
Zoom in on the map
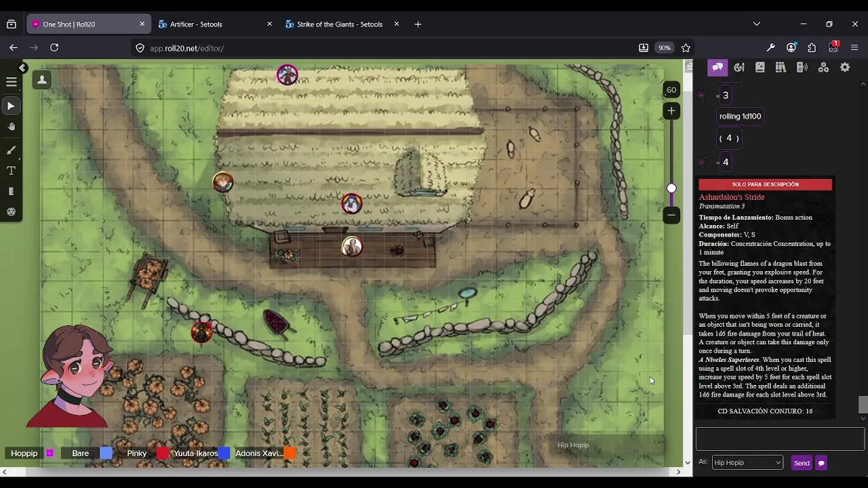(671, 110)
